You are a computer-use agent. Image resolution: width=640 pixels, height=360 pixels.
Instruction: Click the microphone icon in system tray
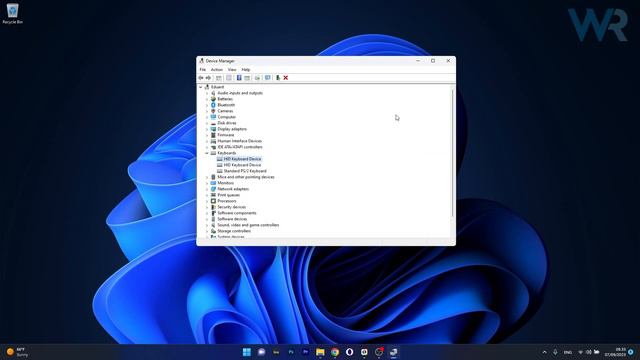click(x=555, y=352)
